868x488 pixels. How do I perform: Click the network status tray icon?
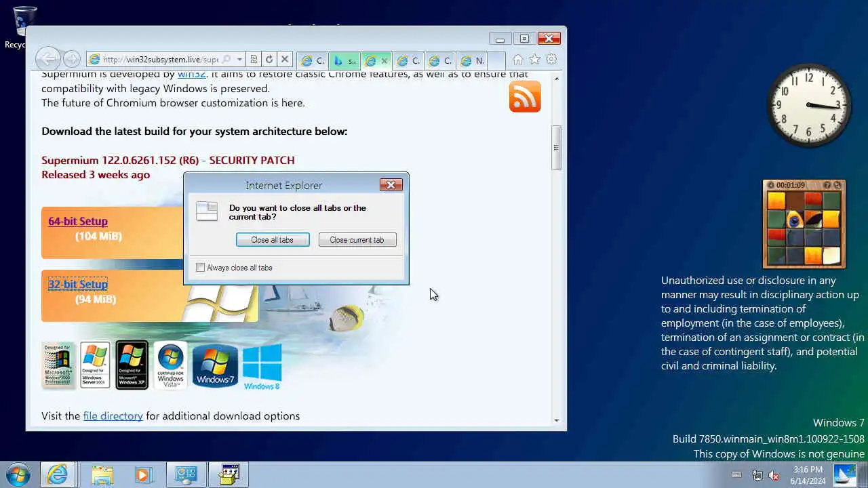757,475
